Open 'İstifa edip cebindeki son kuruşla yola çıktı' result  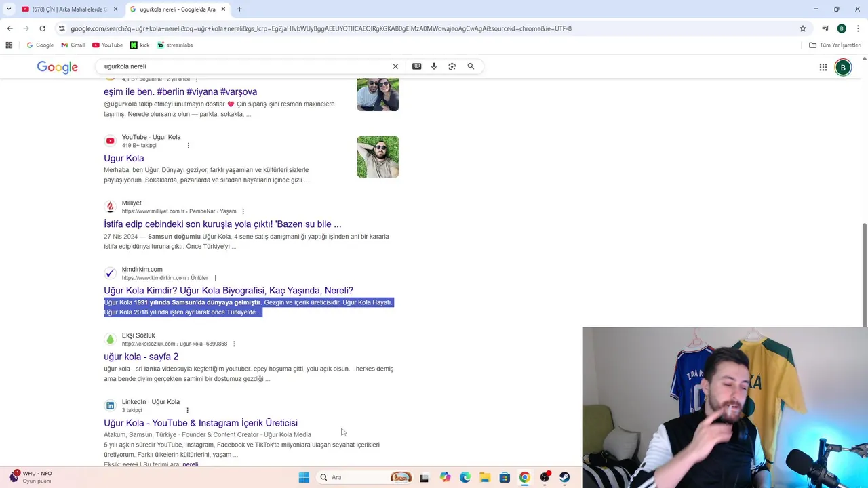222,224
